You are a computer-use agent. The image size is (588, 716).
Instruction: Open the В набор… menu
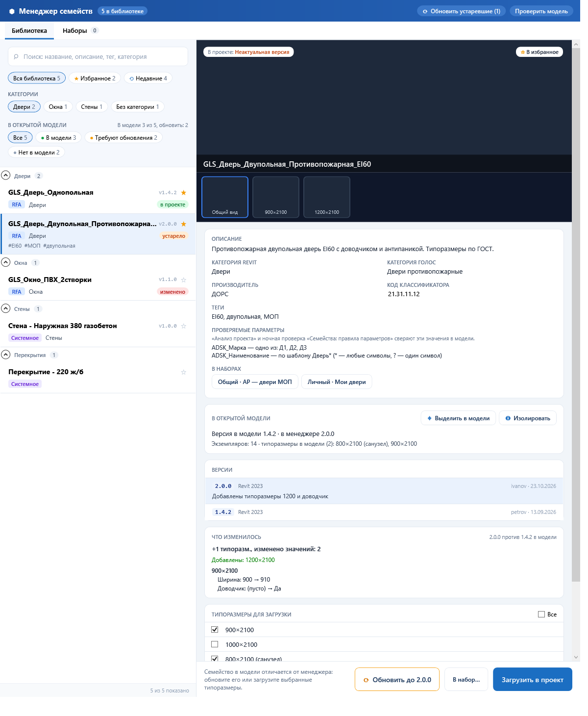click(x=466, y=680)
